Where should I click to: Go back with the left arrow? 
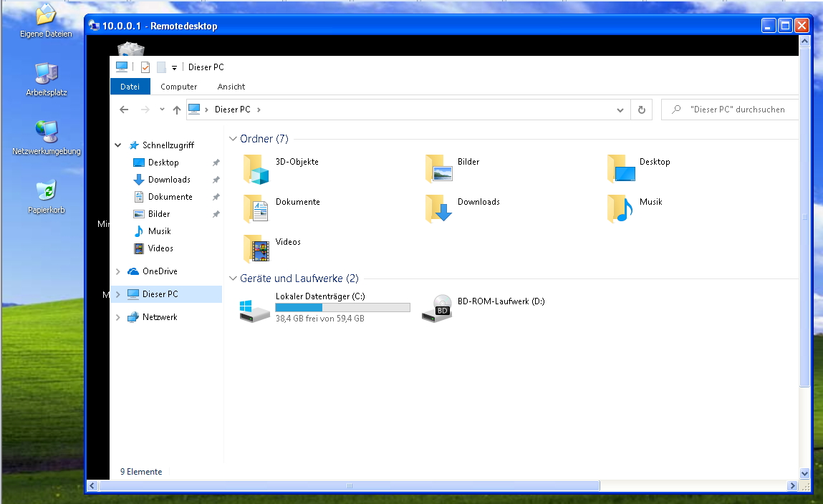[x=124, y=110]
